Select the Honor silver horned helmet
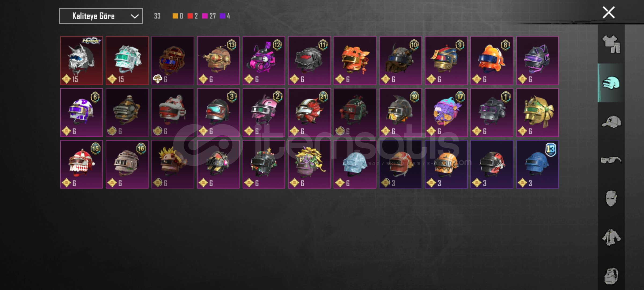 pyautogui.click(x=81, y=61)
